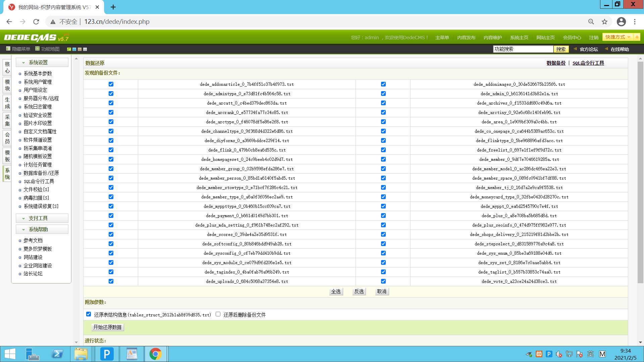
Task: Click the browser bookmark star icon
Action: click(604, 22)
